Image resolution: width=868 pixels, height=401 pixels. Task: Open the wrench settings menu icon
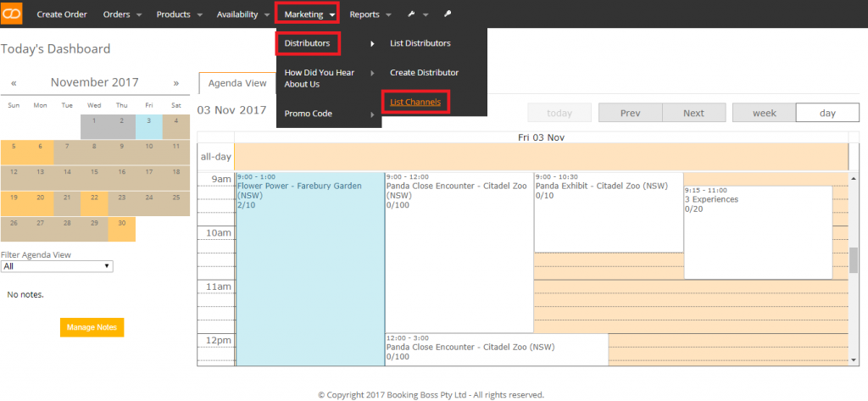click(x=411, y=14)
